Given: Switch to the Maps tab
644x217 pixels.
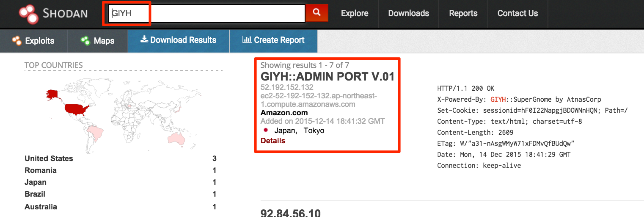Looking at the screenshot, I should tap(97, 41).
